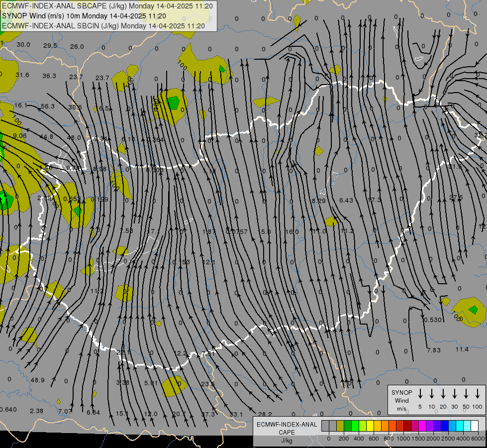Click the 23.5 value on the map

208,384
